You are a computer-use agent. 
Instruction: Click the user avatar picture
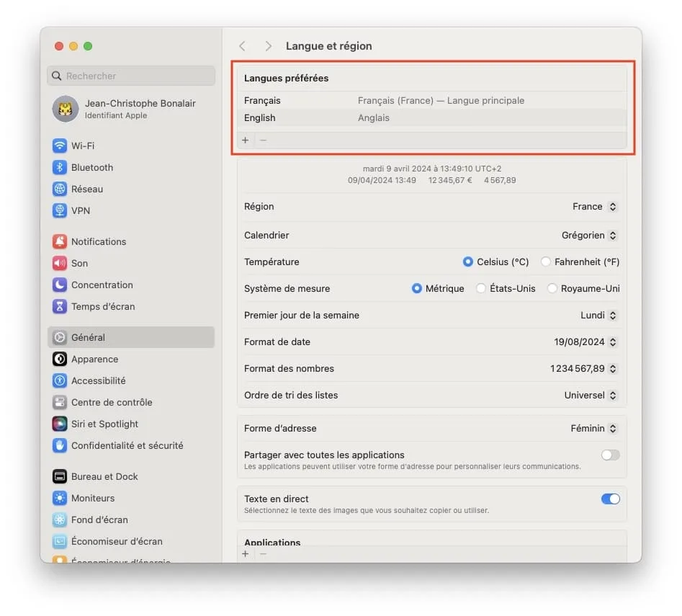[66, 109]
